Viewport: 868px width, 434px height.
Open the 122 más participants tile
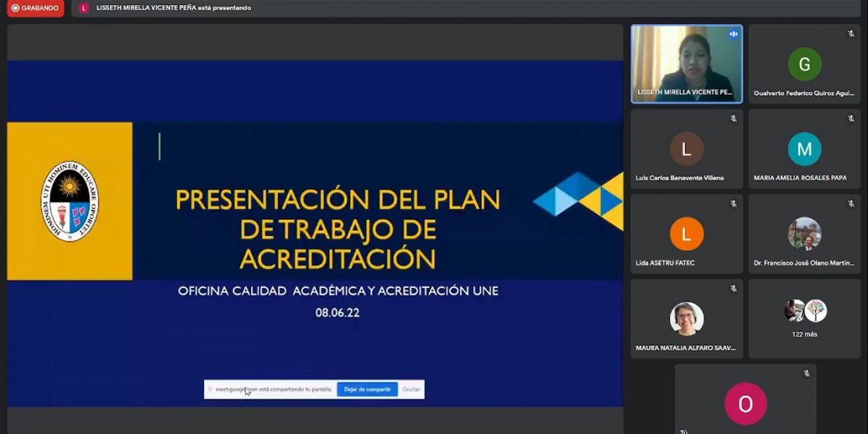point(804,318)
